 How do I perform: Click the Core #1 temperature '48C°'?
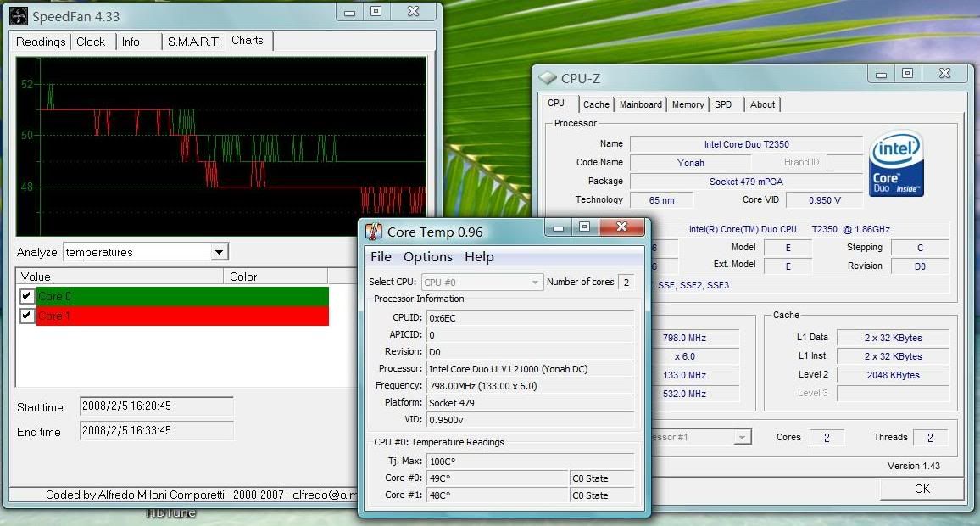click(x=498, y=495)
